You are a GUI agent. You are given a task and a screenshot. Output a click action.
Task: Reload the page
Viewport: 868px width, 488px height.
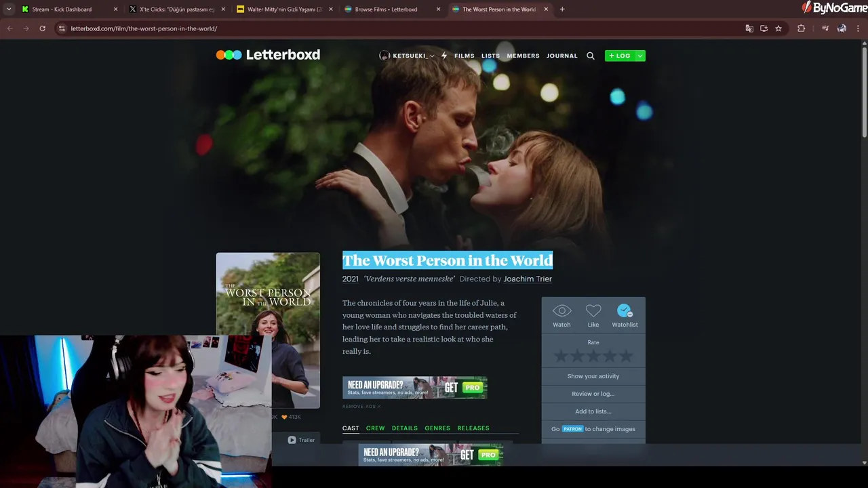tap(42, 28)
